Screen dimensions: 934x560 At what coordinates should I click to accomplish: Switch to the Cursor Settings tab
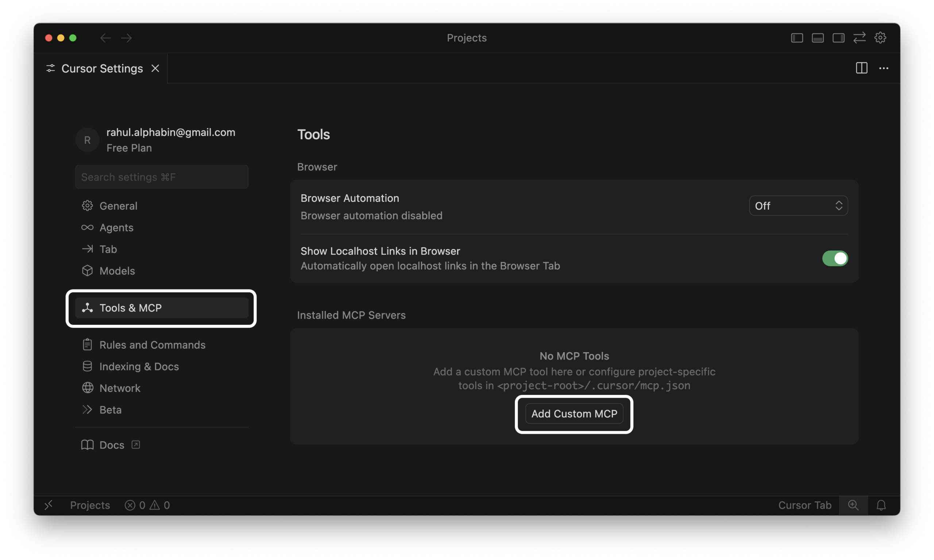coord(101,68)
